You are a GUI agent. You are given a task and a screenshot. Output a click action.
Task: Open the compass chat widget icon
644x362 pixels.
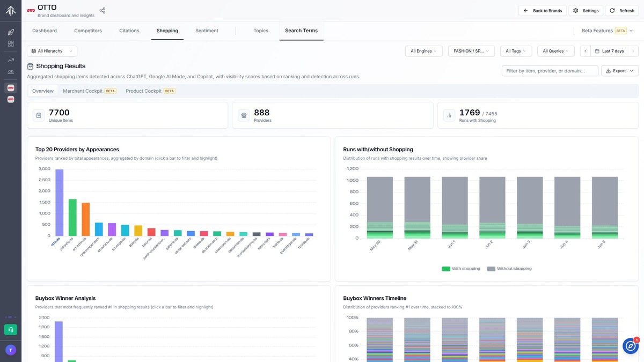[630, 346]
